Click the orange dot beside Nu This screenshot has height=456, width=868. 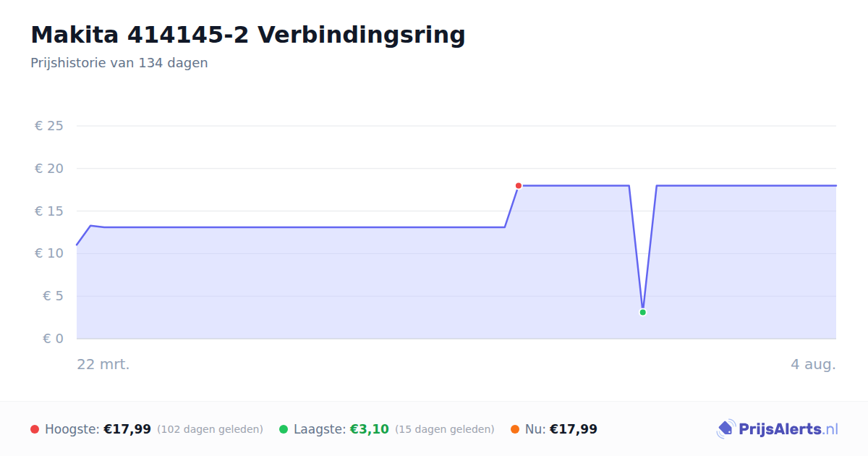[x=515, y=429]
